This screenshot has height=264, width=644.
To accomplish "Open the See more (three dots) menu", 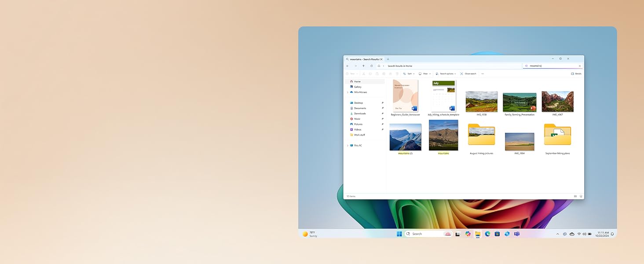I will (483, 73).
